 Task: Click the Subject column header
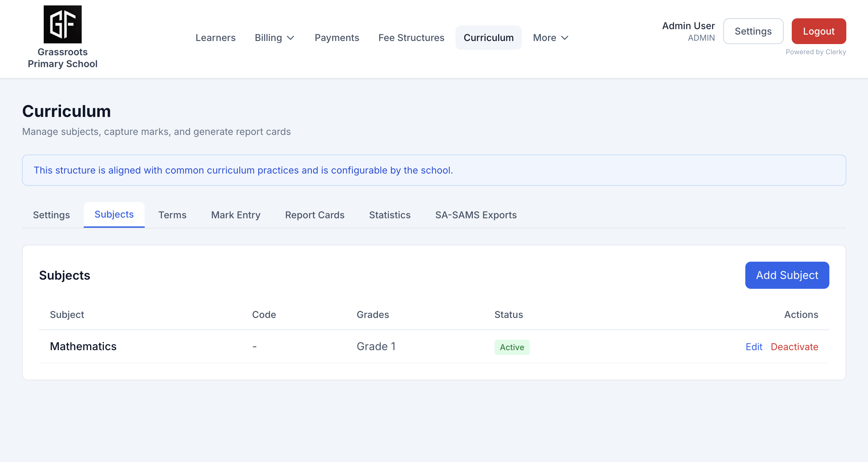point(67,315)
